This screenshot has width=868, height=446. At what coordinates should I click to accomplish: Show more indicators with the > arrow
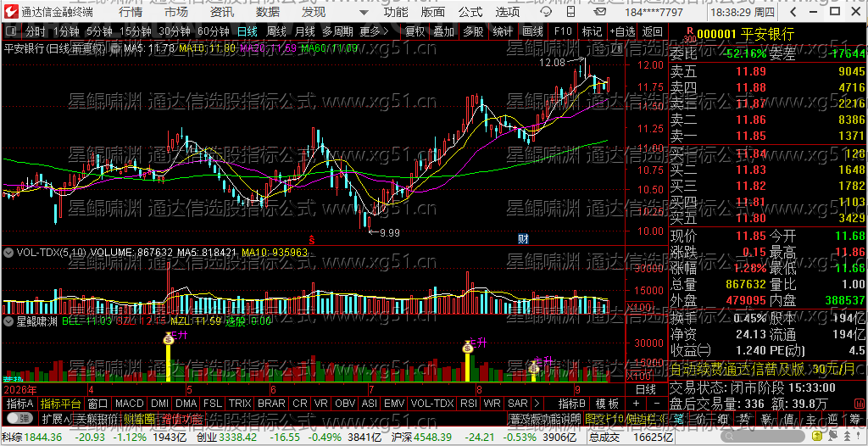(536, 404)
